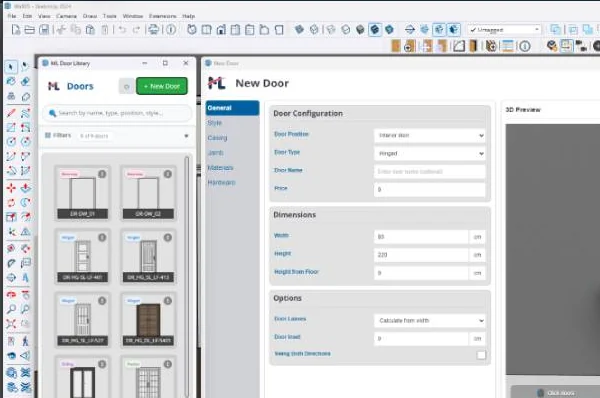Click the Height value field
The height and width of the screenshot is (398, 600).
pyautogui.click(x=421, y=255)
